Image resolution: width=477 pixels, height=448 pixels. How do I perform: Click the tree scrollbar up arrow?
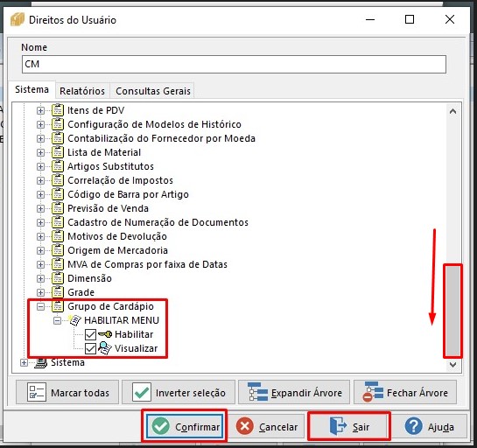click(452, 111)
